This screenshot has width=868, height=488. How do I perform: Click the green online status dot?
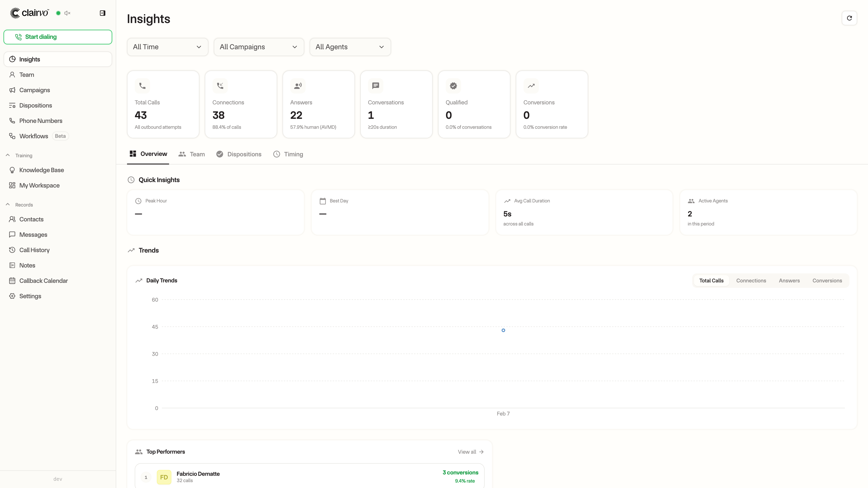(x=58, y=13)
